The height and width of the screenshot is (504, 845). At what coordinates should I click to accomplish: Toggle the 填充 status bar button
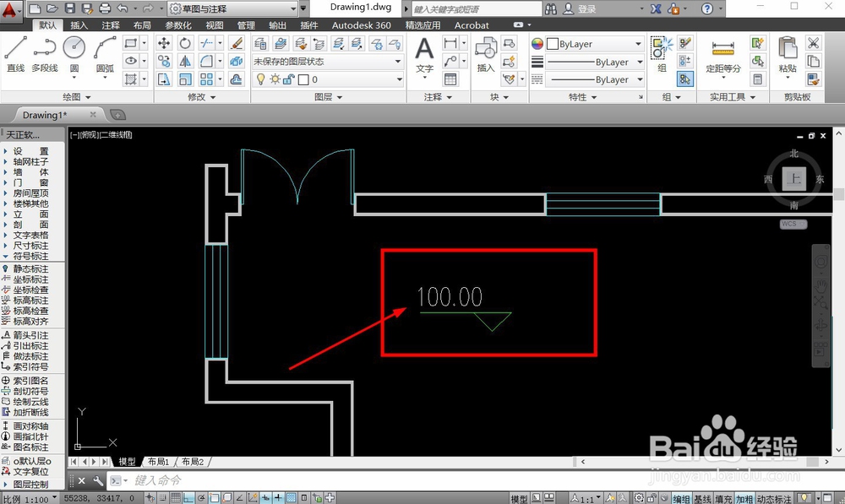(x=724, y=499)
